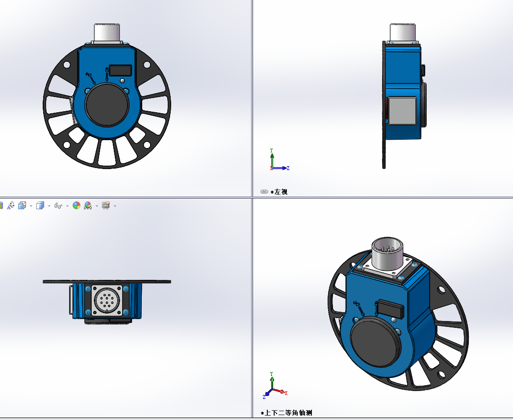Image resolution: width=513 pixels, height=420 pixels.
Task: Click the *左视 view label
Action: click(279, 192)
